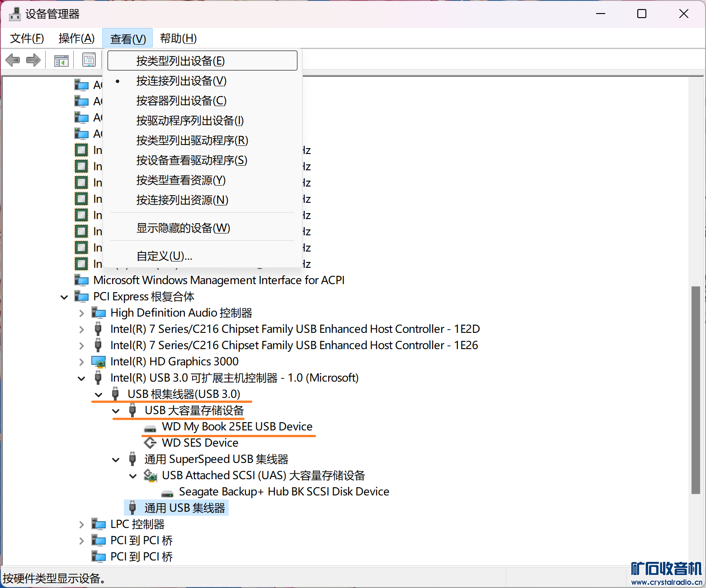Viewport: 706px width, 588px height.
Task: Close the 设备管理器 window
Action: coord(684,14)
